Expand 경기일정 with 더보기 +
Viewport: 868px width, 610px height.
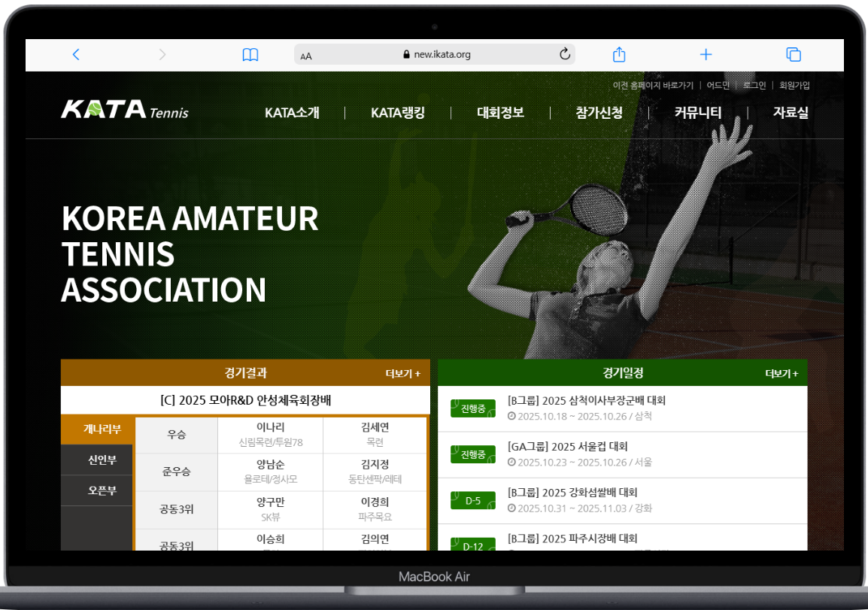[x=782, y=373]
